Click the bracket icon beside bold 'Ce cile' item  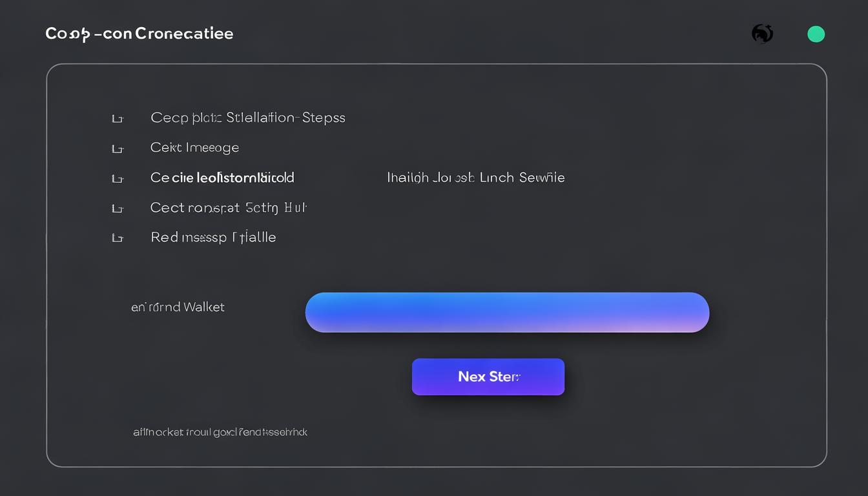117,178
